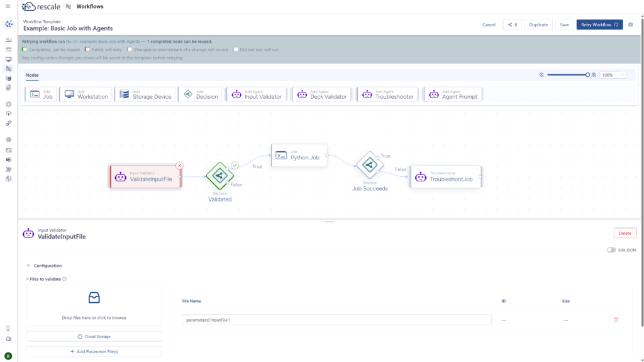Click the Cloud Storage button
The image size is (644, 362).
94,336
